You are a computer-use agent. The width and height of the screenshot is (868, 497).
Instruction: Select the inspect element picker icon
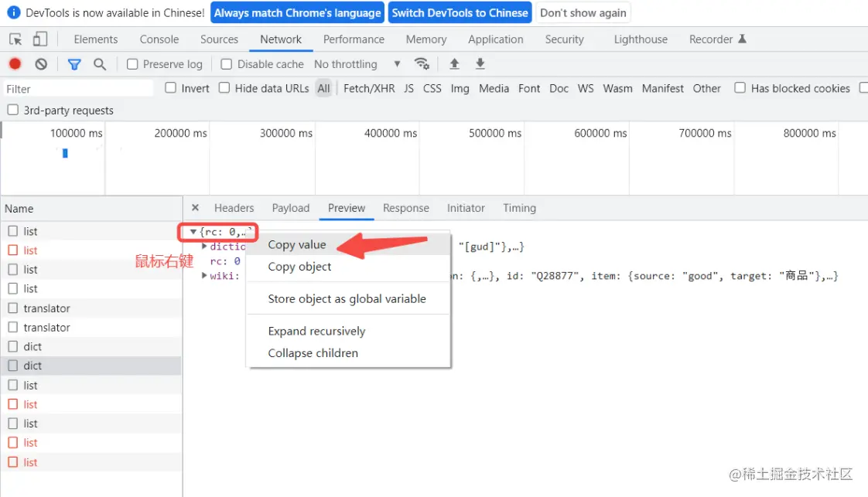point(15,39)
